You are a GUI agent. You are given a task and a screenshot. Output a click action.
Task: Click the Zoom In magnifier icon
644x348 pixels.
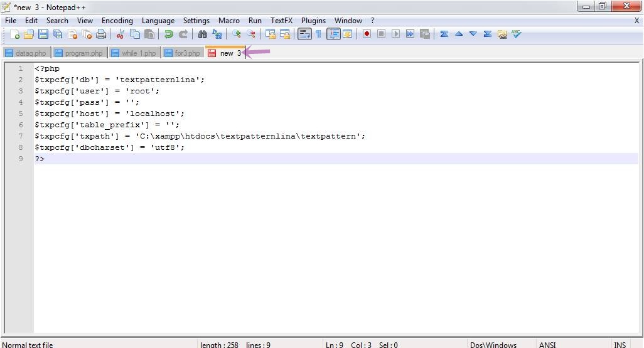[237, 34]
